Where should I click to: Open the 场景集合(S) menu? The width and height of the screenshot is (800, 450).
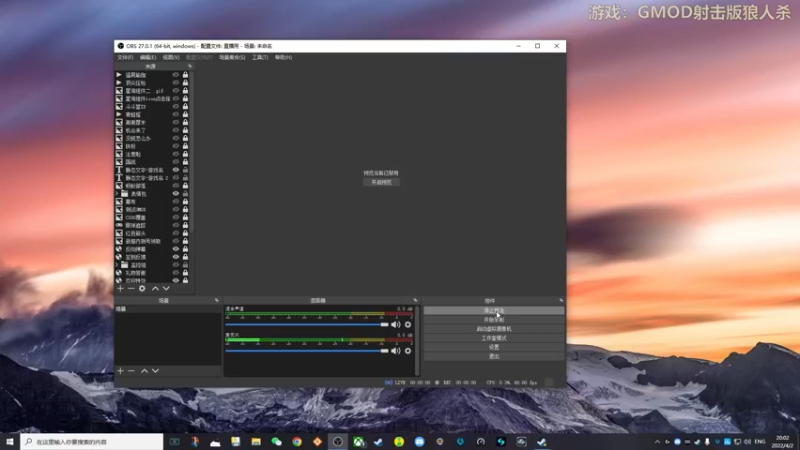(x=232, y=58)
